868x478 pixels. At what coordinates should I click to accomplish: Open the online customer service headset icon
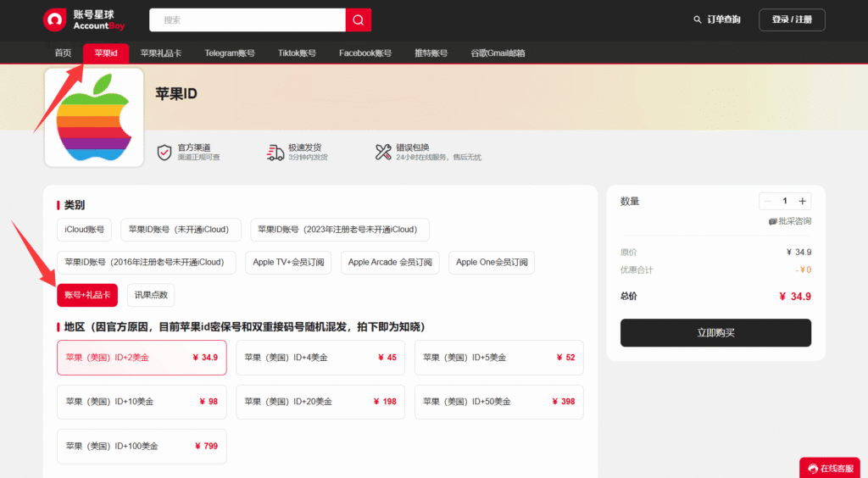[x=813, y=469]
